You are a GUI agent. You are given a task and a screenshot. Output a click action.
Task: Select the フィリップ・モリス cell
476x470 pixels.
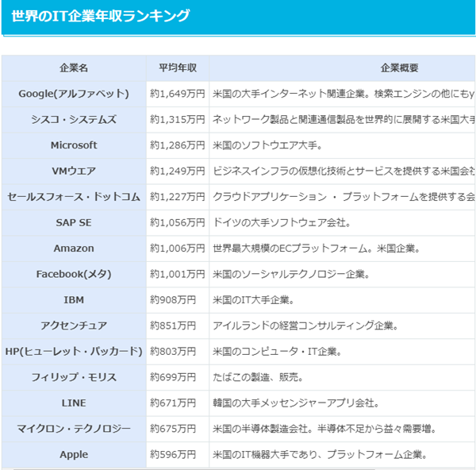(x=74, y=377)
